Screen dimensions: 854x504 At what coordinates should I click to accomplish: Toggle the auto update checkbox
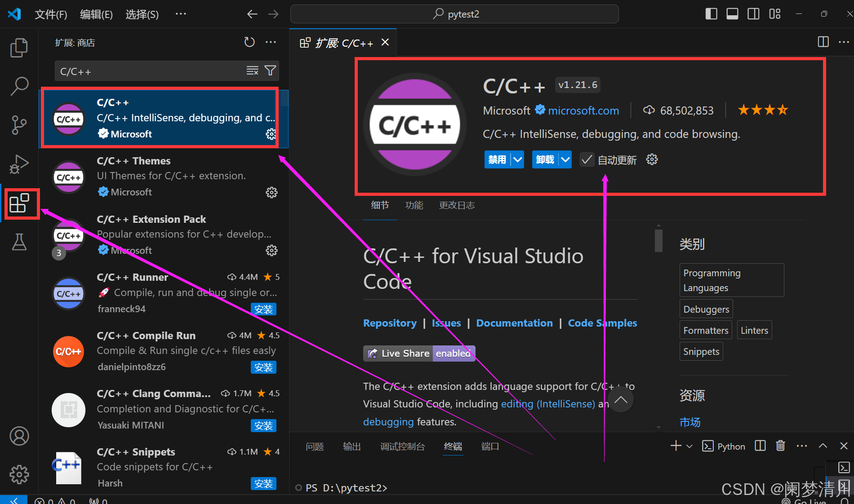click(x=587, y=159)
